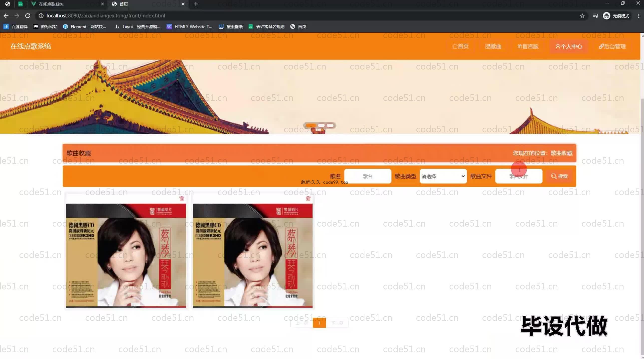This screenshot has width=644, height=359.
Task: Focus the 歌名 search input
Action: 367,176
